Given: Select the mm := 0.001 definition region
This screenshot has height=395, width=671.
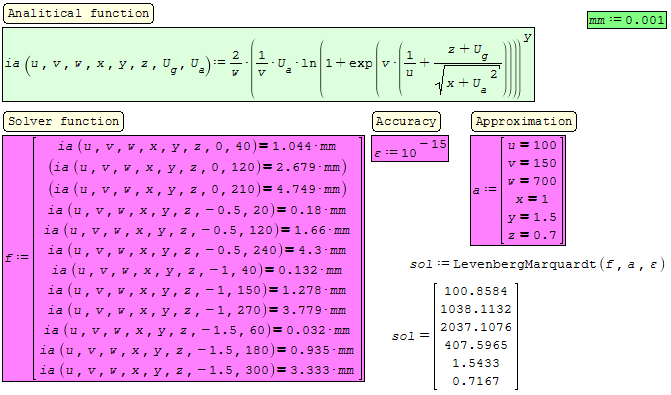Looking at the screenshot, I should click(x=626, y=20).
